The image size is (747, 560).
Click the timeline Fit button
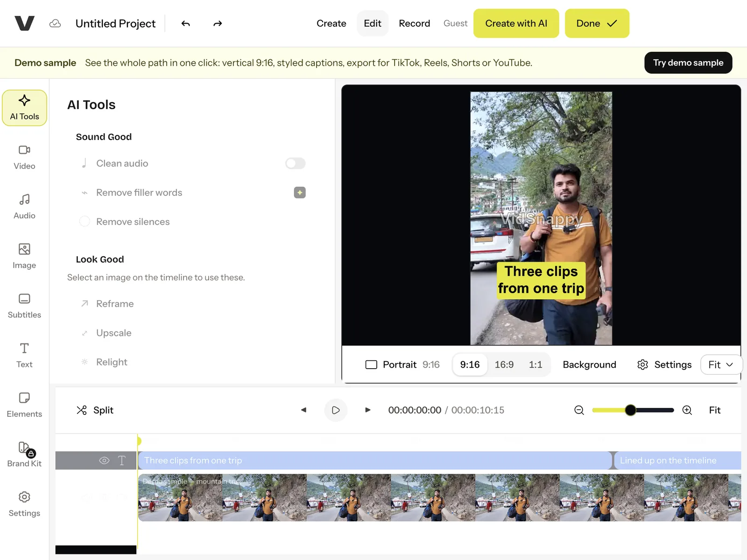(x=715, y=410)
